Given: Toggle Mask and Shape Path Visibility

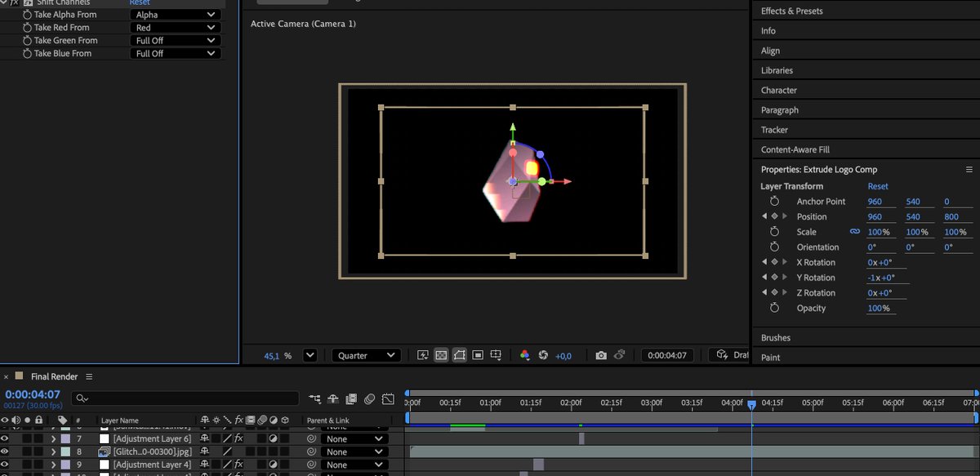Looking at the screenshot, I should pos(459,355).
